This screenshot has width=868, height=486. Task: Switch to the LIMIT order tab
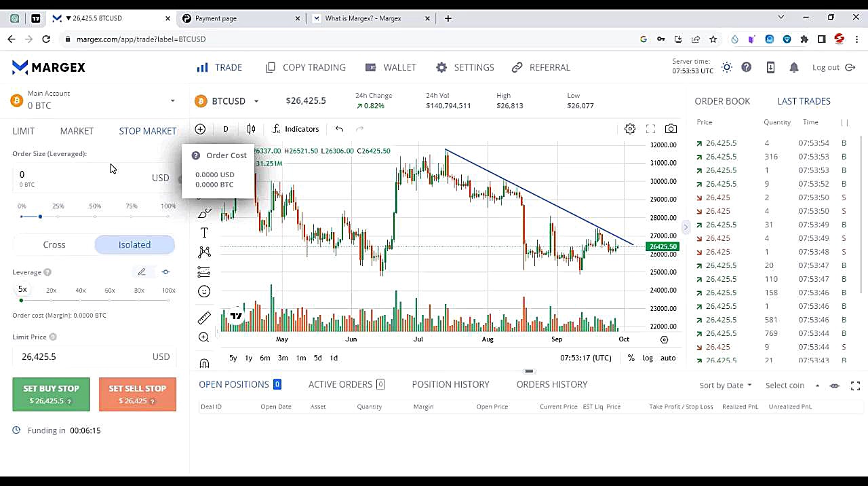click(23, 131)
